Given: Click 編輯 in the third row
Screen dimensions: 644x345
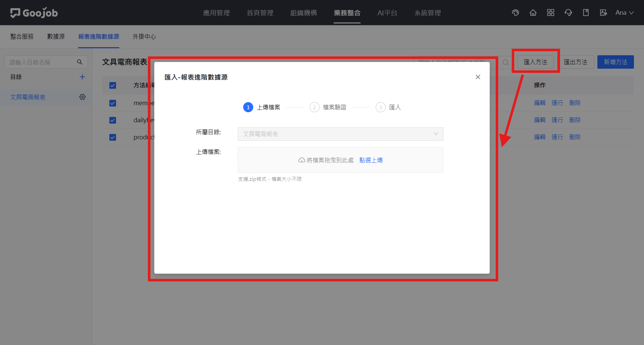Looking at the screenshot, I should [540, 137].
